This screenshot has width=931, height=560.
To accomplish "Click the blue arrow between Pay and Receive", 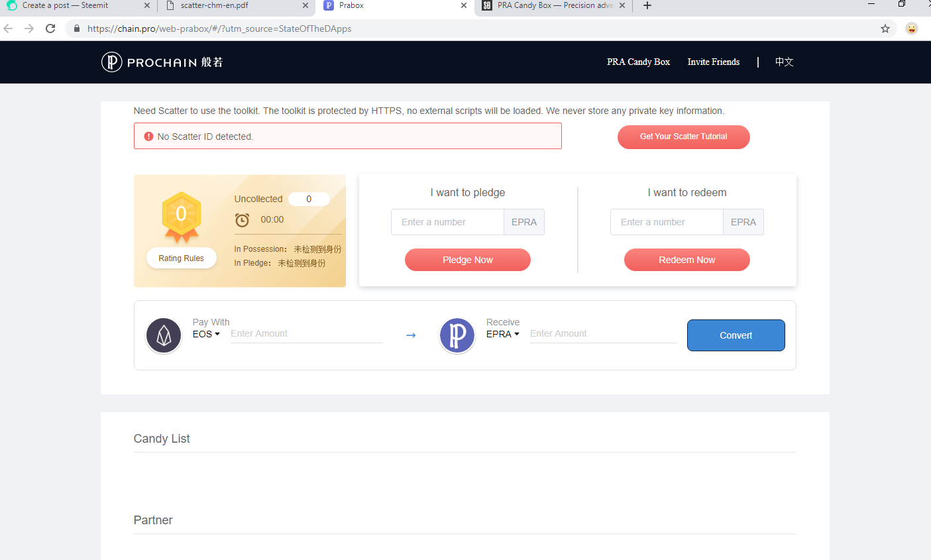I will point(411,335).
